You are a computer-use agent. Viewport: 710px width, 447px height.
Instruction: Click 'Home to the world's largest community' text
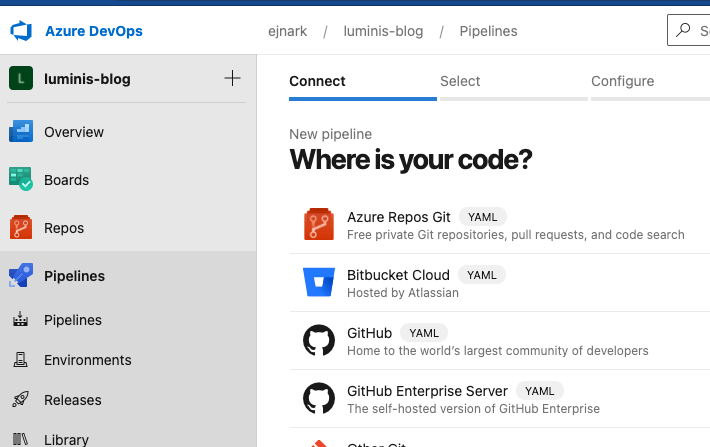pyautogui.click(x=498, y=351)
